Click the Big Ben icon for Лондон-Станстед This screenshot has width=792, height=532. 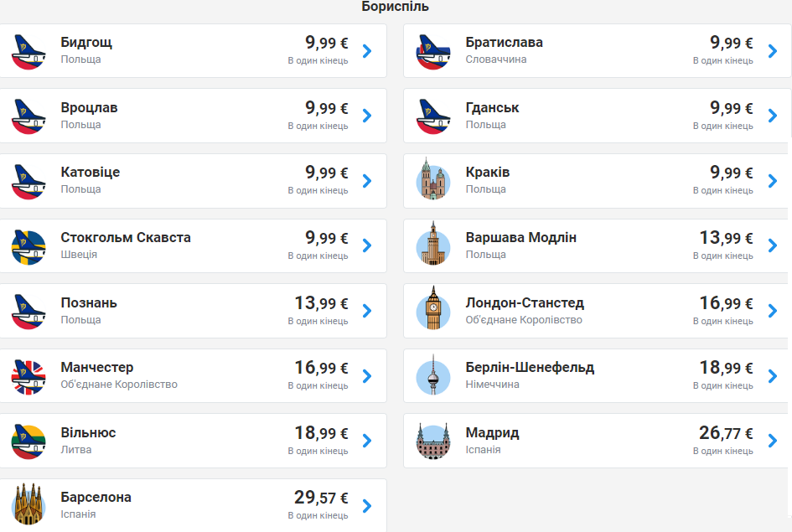(433, 311)
